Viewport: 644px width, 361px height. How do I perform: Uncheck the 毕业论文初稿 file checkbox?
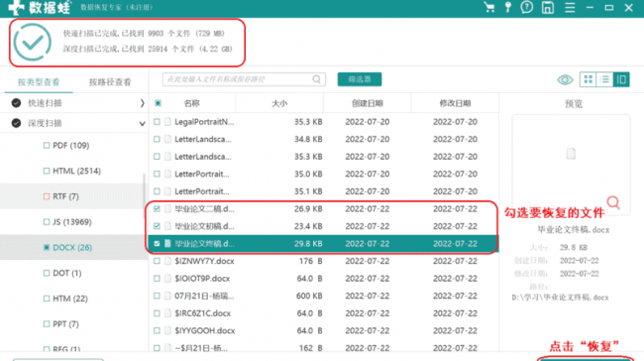157,226
